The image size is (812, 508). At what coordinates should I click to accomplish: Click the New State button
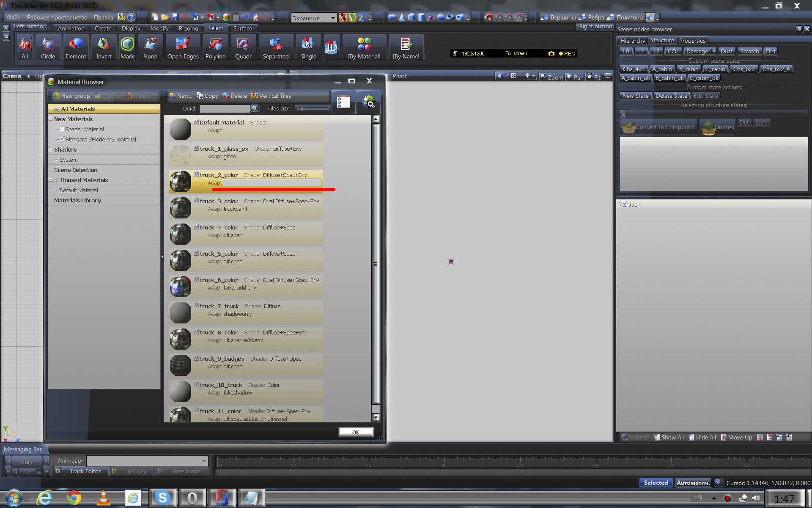click(635, 96)
